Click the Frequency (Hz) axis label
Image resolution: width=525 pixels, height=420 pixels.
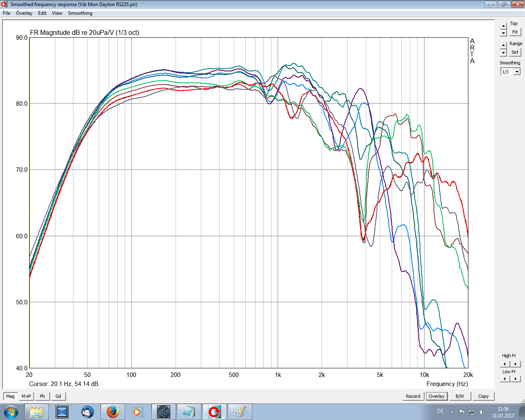(x=447, y=384)
